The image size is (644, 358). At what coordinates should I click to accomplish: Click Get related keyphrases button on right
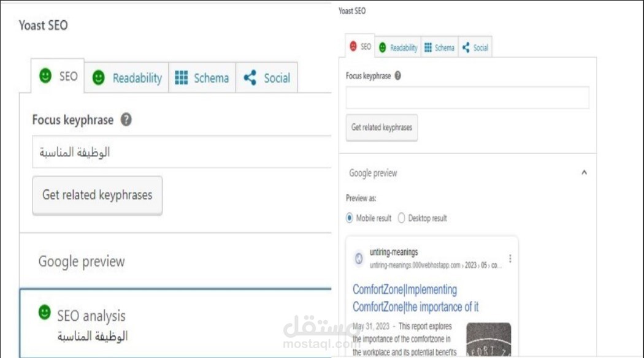click(381, 128)
